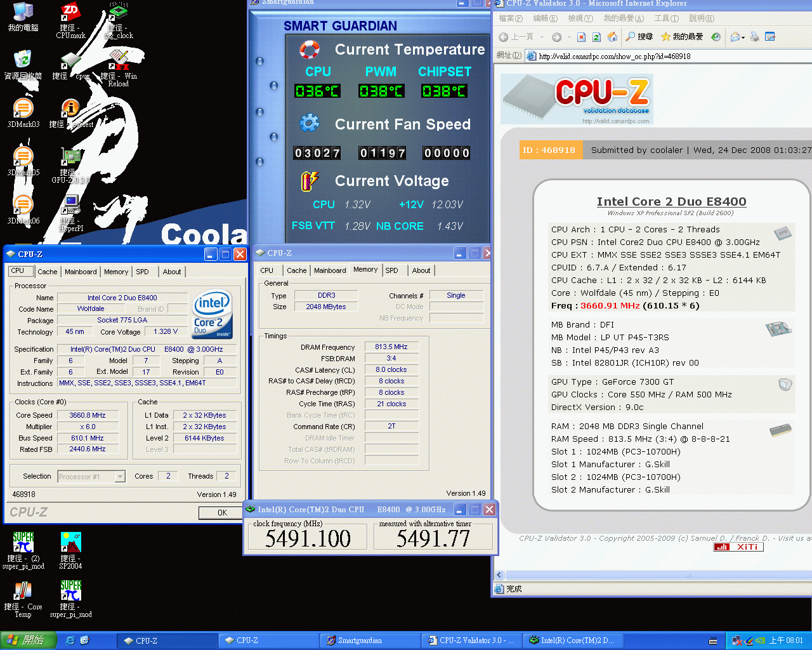This screenshot has width=812, height=650.
Task: Click the IE Refresh page icon
Action: click(596, 37)
